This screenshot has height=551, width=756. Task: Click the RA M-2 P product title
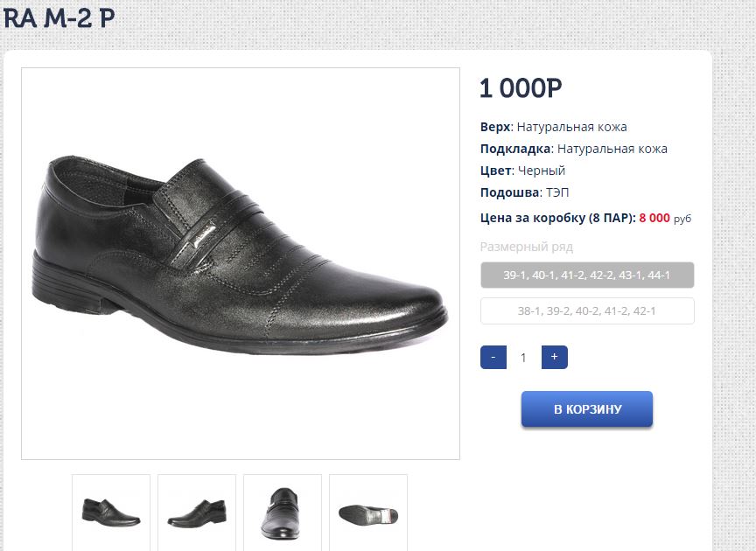tap(58, 17)
